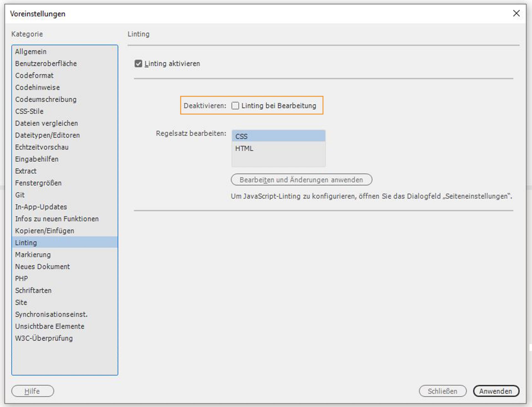532x407 pixels.
Task: Select the Unsichtbare Elemente category
Action: coord(50,326)
